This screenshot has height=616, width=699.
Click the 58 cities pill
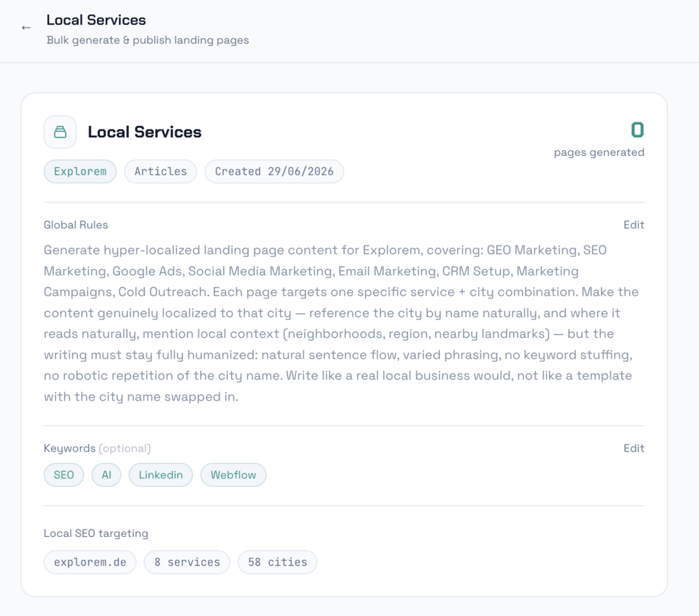[278, 562]
